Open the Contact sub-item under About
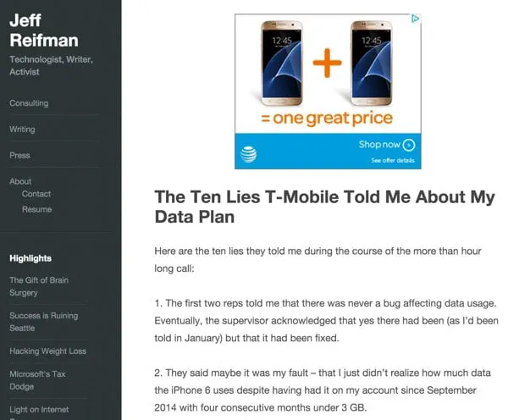The width and height of the screenshot is (508, 420). coord(36,194)
